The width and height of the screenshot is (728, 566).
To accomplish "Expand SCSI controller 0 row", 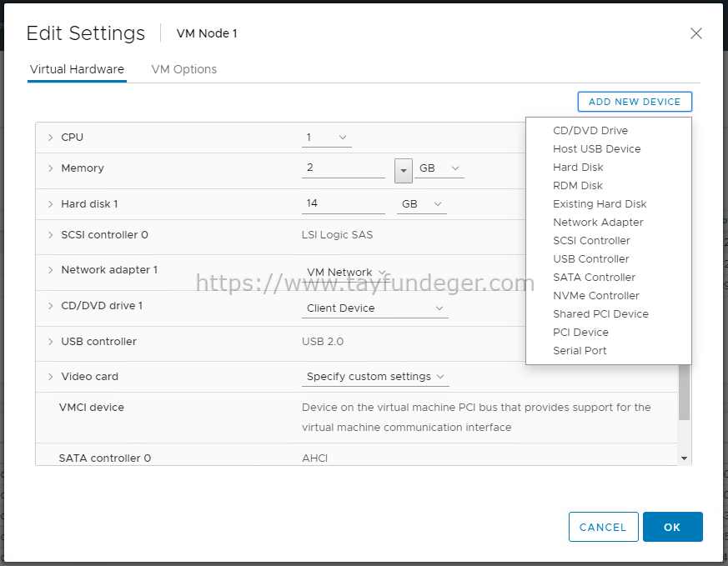I will pos(51,235).
